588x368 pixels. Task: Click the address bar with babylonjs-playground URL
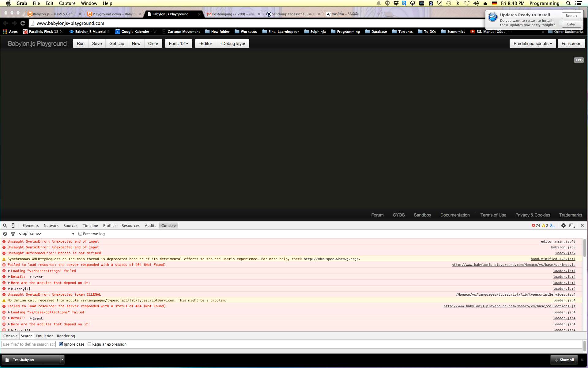257,23
